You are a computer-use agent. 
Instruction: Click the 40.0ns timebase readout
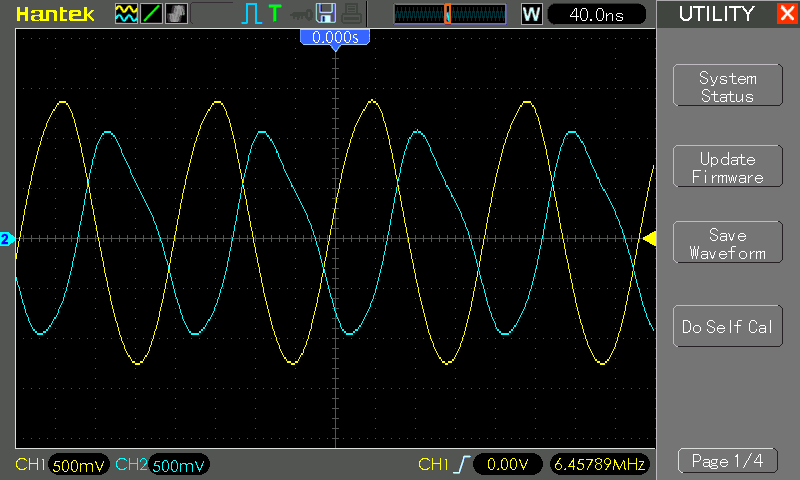pyautogui.click(x=596, y=14)
